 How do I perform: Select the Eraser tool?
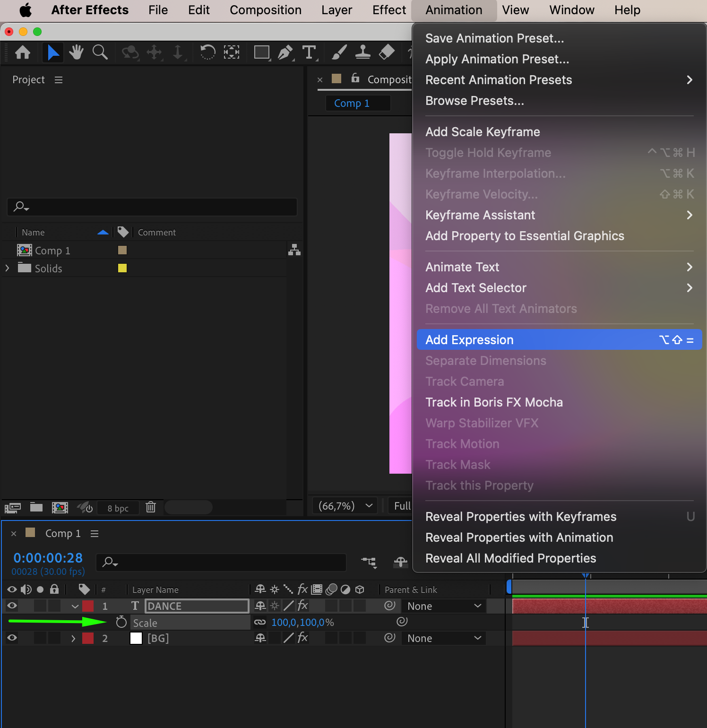tap(387, 52)
